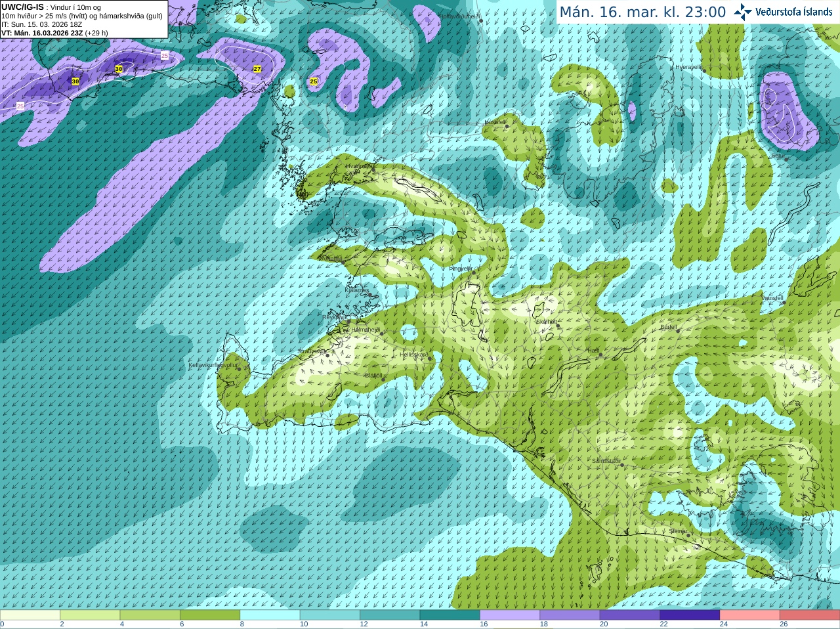Click the initial time 'IT: Sun. 15. 03. 2026 18Z'

[41, 24]
